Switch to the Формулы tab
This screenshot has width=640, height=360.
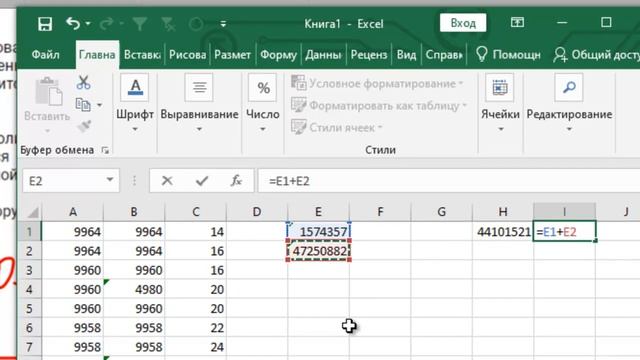pyautogui.click(x=278, y=55)
